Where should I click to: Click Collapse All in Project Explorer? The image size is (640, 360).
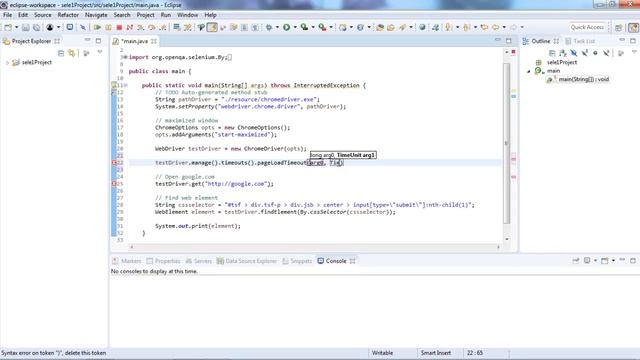(61, 53)
